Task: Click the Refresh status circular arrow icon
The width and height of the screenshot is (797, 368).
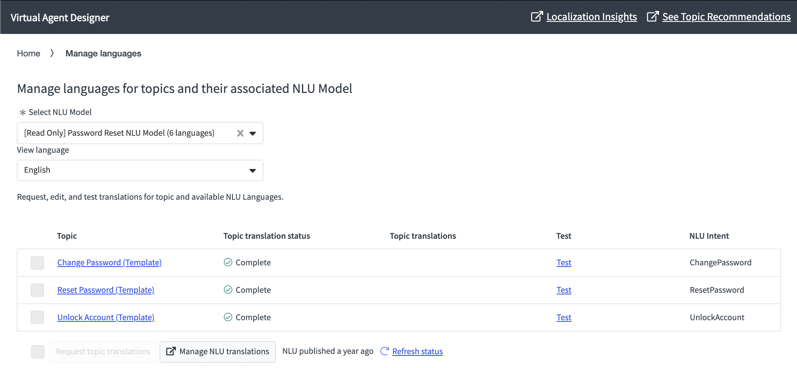Action: [384, 351]
